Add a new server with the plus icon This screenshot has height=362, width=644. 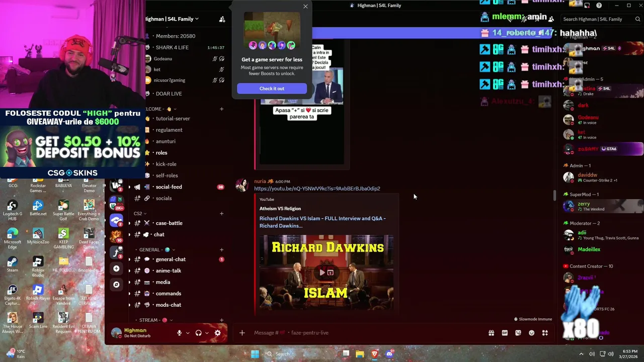pos(116,268)
